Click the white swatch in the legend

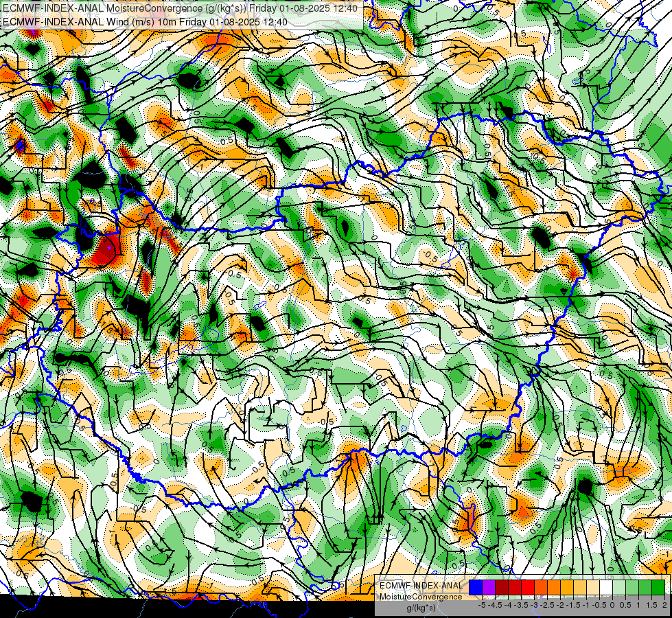pos(606,587)
